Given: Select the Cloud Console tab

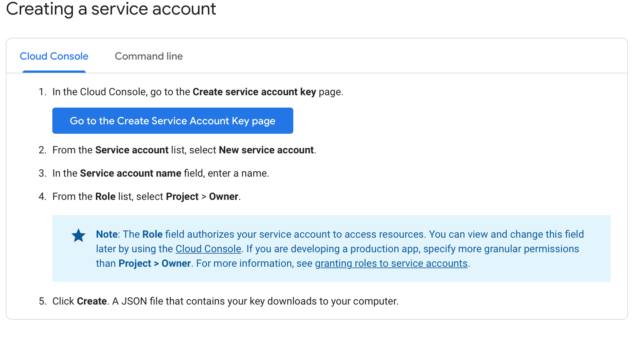Looking at the screenshot, I should pos(54,56).
